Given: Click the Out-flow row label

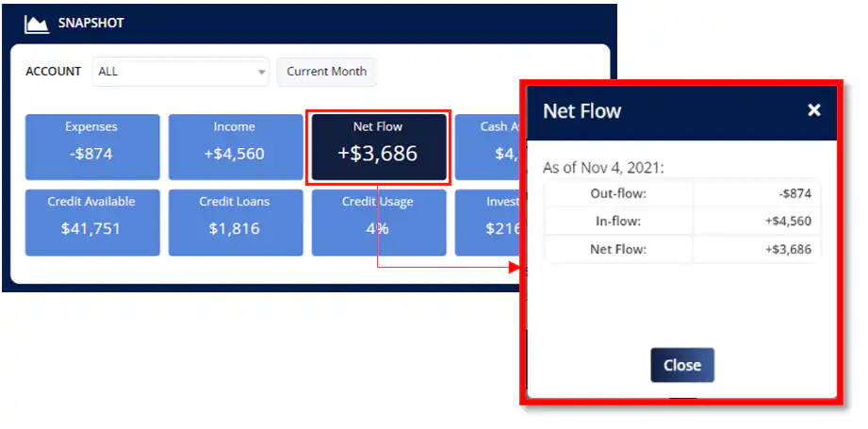Looking at the screenshot, I should pos(618,193).
